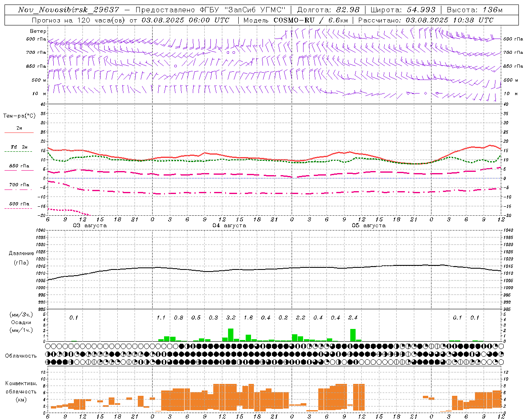This screenshot has height=420, width=525.
Task: Select the Осадки precipitation label
Action: point(21,322)
